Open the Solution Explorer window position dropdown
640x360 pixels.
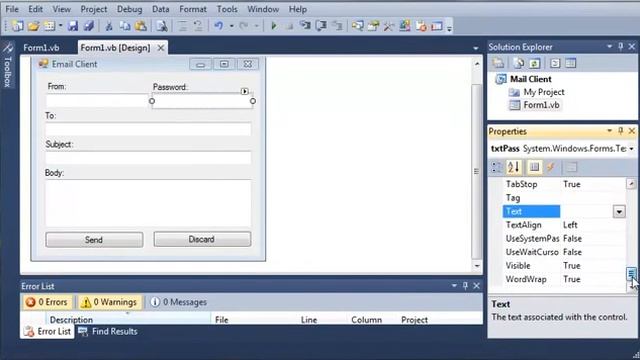point(609,47)
